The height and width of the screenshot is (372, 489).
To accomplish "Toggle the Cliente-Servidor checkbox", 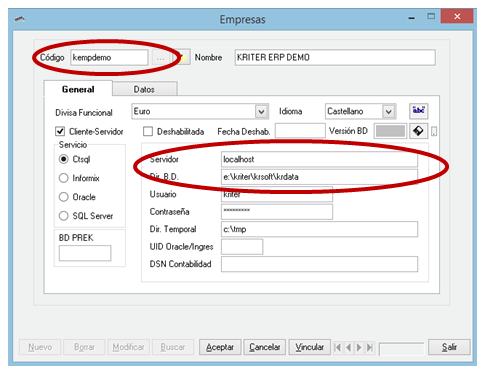I will [60, 131].
